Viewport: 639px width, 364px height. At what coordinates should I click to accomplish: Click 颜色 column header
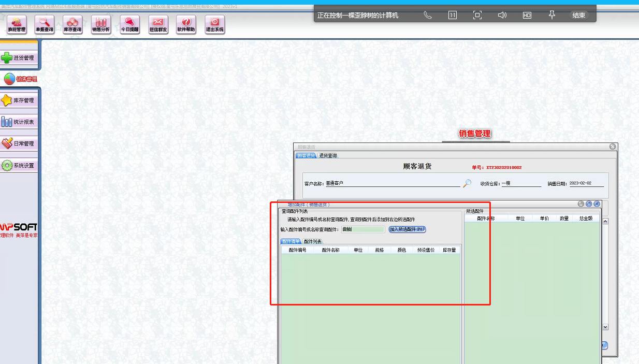tap(401, 250)
